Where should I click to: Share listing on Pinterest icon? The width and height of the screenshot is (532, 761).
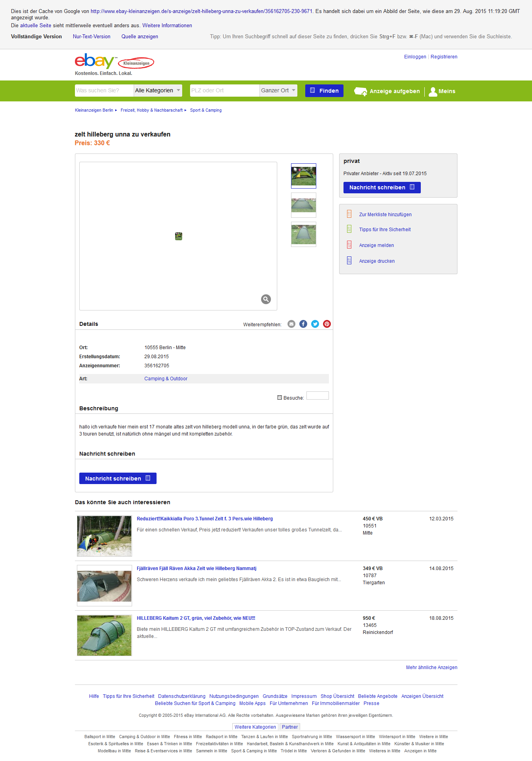pos(327,324)
